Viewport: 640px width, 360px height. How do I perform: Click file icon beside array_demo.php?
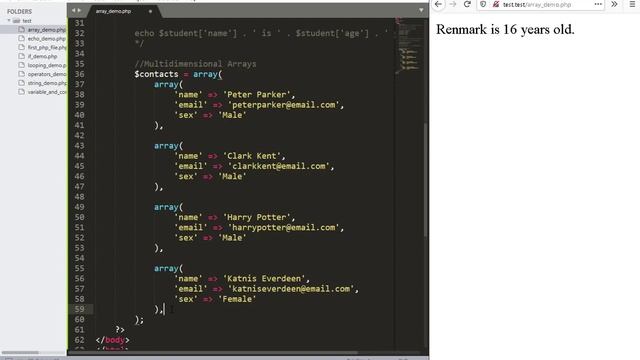pyautogui.click(x=21, y=29)
